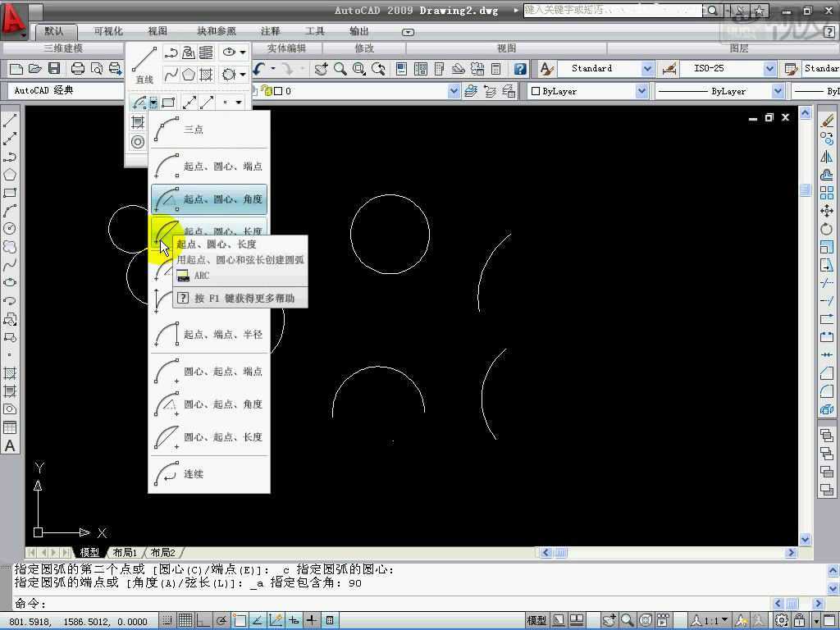Open the ByLayer color dropdown
Screen dimensions: 840x630
point(641,91)
